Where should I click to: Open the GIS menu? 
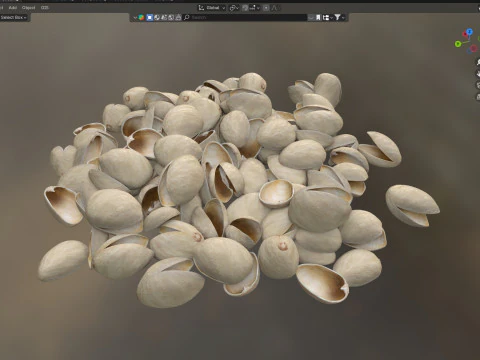pos(45,7)
